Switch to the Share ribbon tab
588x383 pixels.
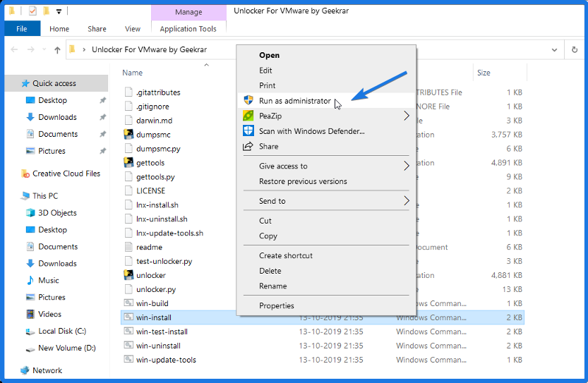click(x=97, y=29)
